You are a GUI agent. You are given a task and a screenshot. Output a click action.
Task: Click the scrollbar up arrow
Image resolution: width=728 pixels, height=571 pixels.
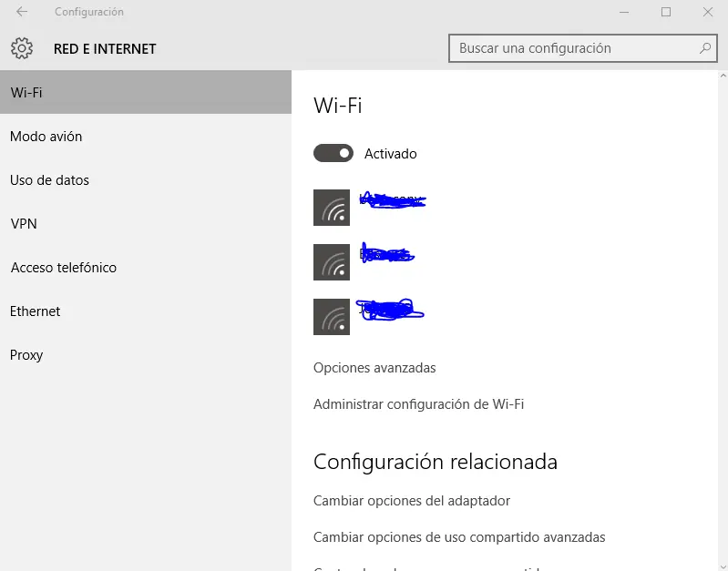[723, 76]
